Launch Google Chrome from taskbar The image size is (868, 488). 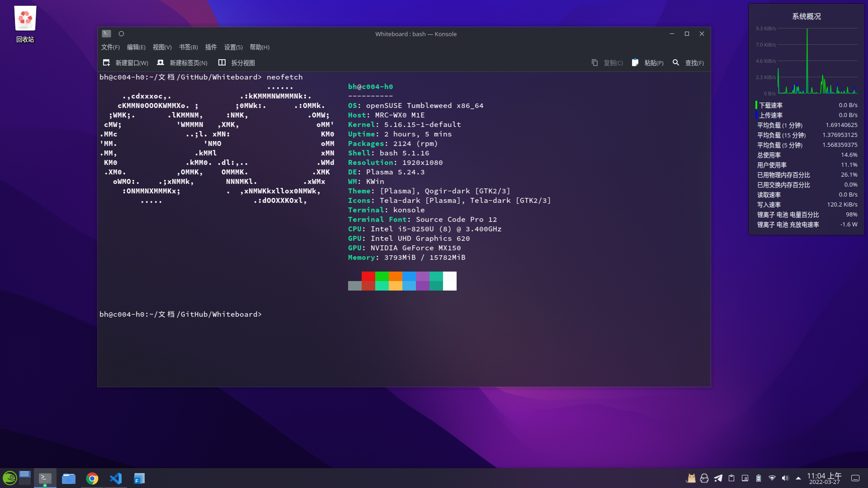[x=92, y=478]
